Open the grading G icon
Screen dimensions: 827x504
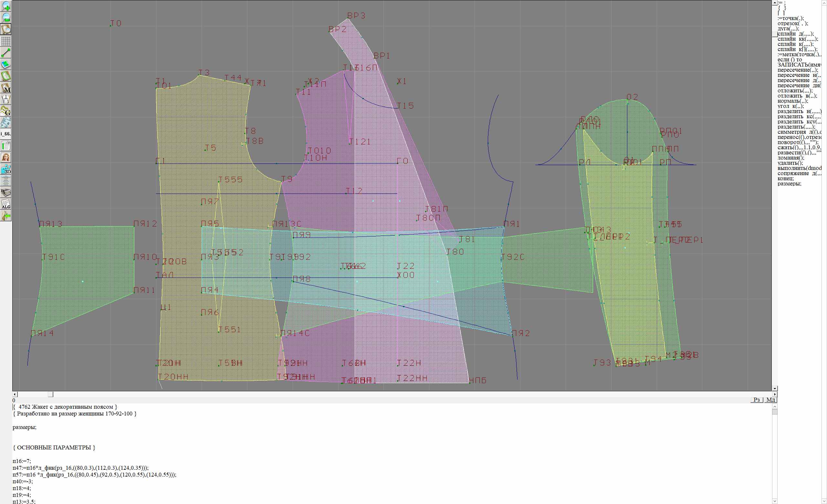6,111
